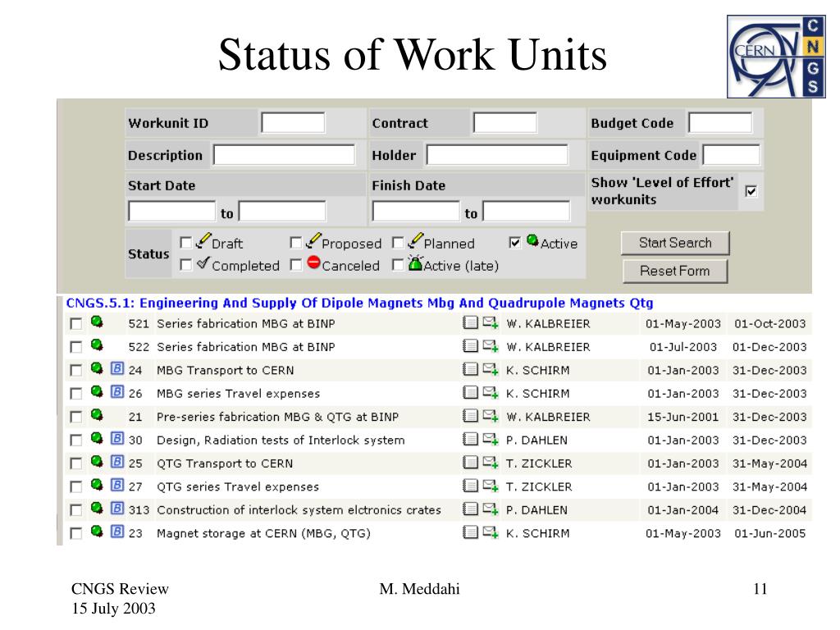Click the mail icon in the 522 row

pos(491,345)
